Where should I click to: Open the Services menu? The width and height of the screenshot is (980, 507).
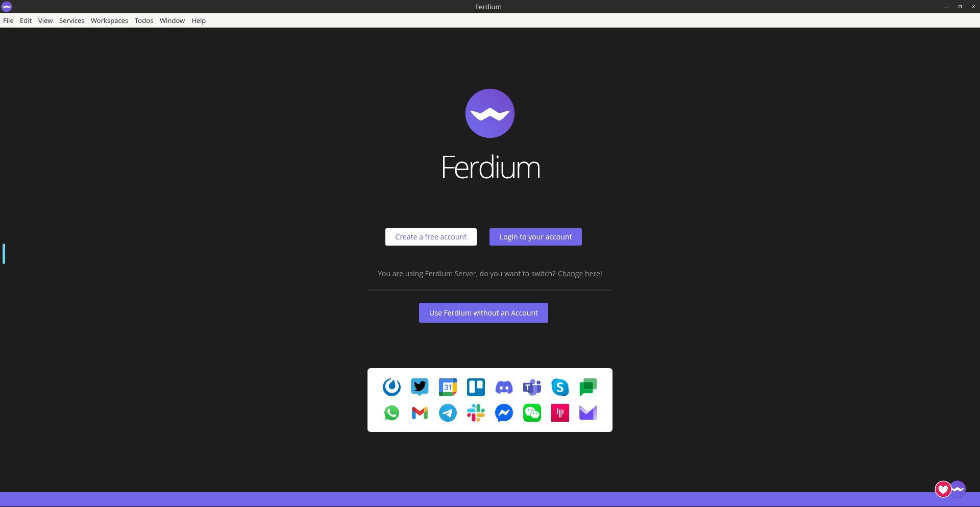pyautogui.click(x=71, y=21)
